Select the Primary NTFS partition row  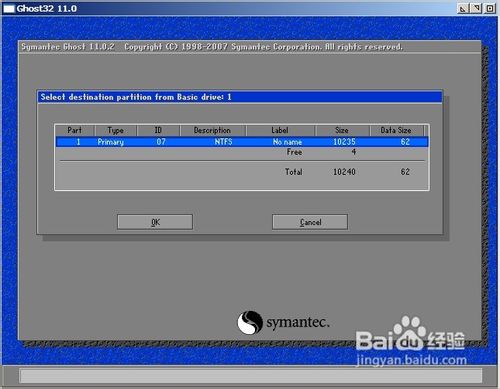pyautogui.click(x=242, y=142)
